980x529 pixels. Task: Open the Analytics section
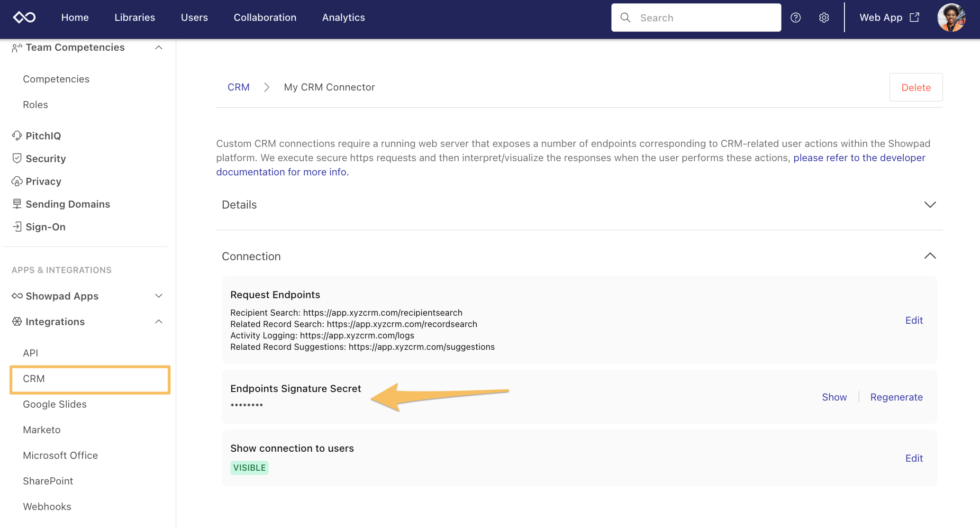(343, 18)
